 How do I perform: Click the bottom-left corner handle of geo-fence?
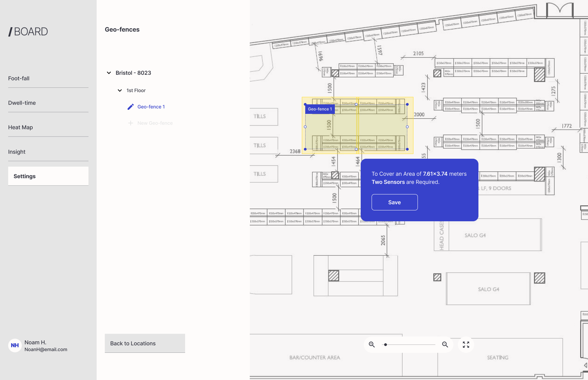(305, 149)
